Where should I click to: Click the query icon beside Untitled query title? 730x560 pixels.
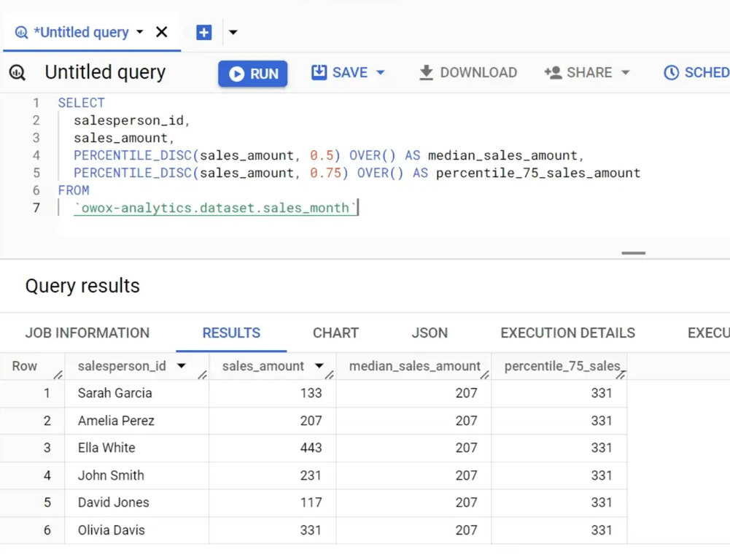pos(18,73)
